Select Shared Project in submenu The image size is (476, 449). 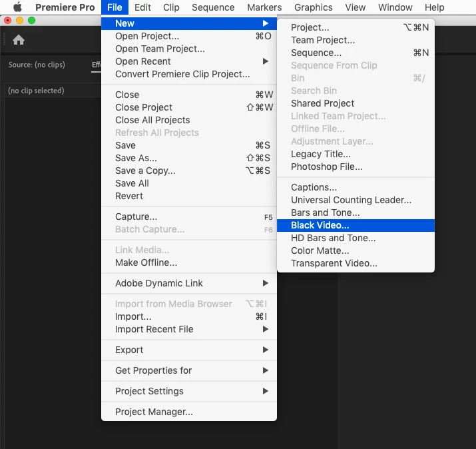356,104
